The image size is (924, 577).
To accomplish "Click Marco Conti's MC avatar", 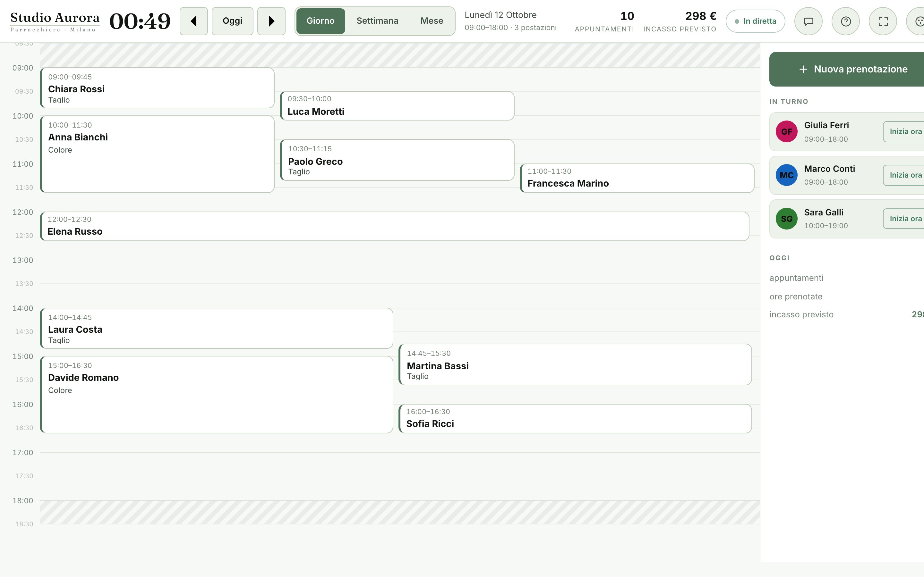I will 787,175.
